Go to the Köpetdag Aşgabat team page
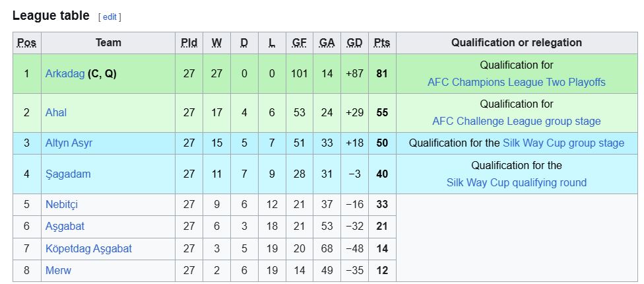The width and height of the screenshot is (644, 284). pyautogui.click(x=88, y=248)
